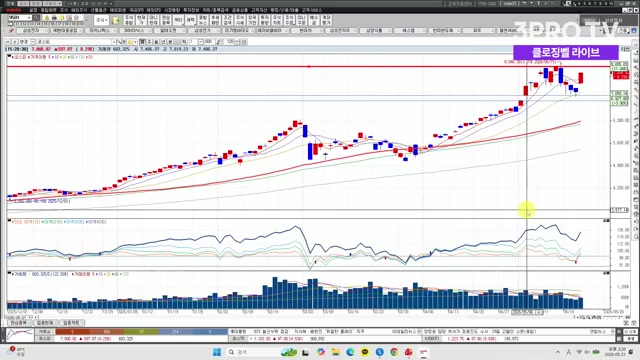Image resolution: width=640 pixels, height=360 pixels.
Task: Toggle the 이격4(50) indicator checkbox
Action: pos(87,222)
